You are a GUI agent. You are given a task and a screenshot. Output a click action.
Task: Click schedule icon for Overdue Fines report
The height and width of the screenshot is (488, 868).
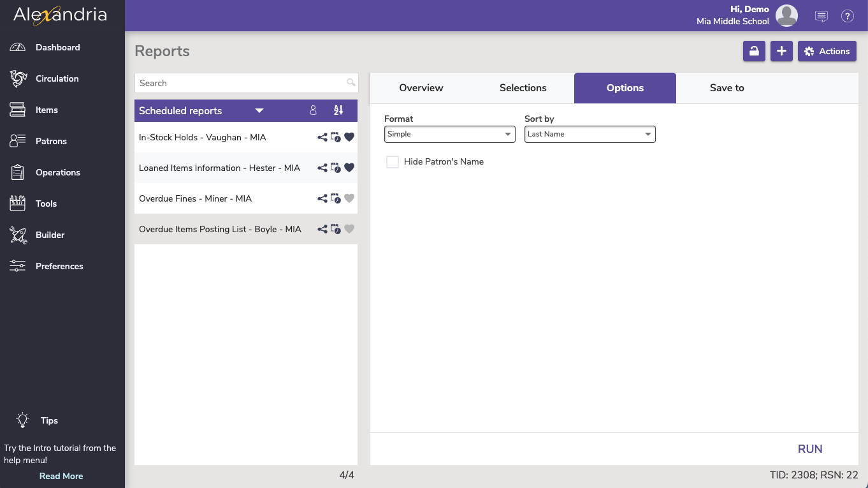(x=336, y=198)
